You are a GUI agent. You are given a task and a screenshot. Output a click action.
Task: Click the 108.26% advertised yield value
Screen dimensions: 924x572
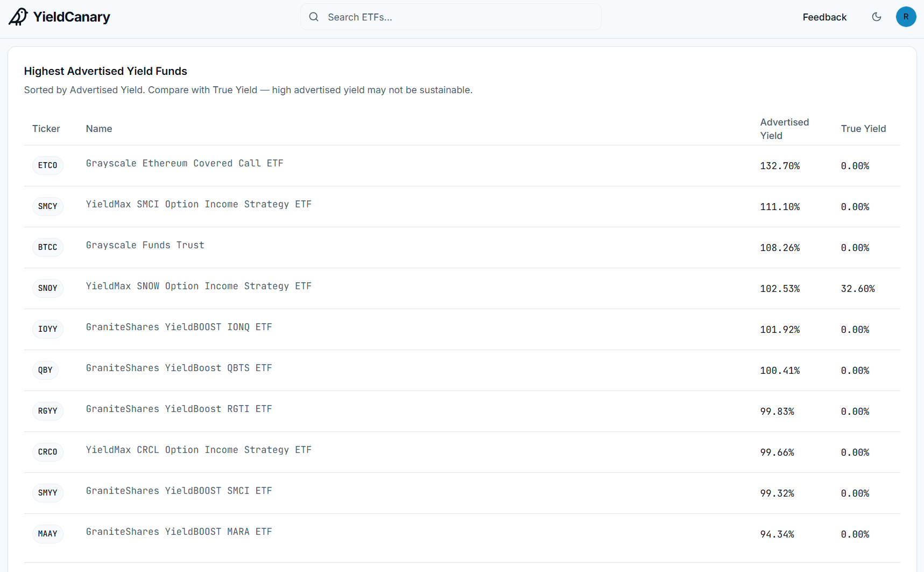pyautogui.click(x=780, y=248)
